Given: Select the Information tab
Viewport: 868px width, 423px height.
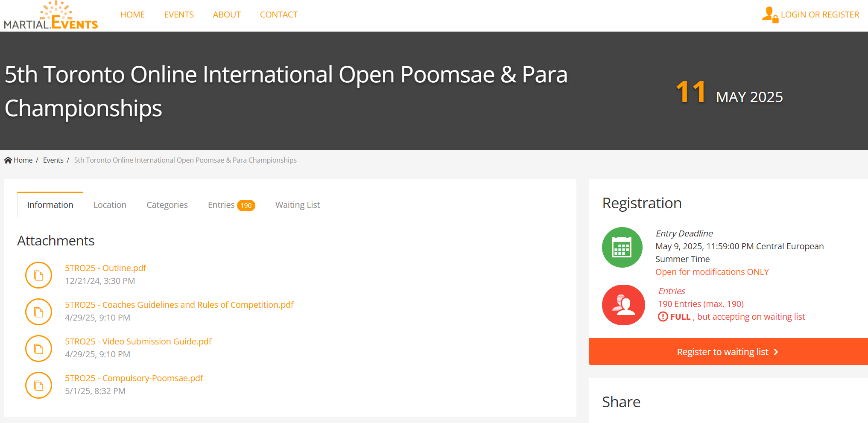Looking at the screenshot, I should pos(50,205).
